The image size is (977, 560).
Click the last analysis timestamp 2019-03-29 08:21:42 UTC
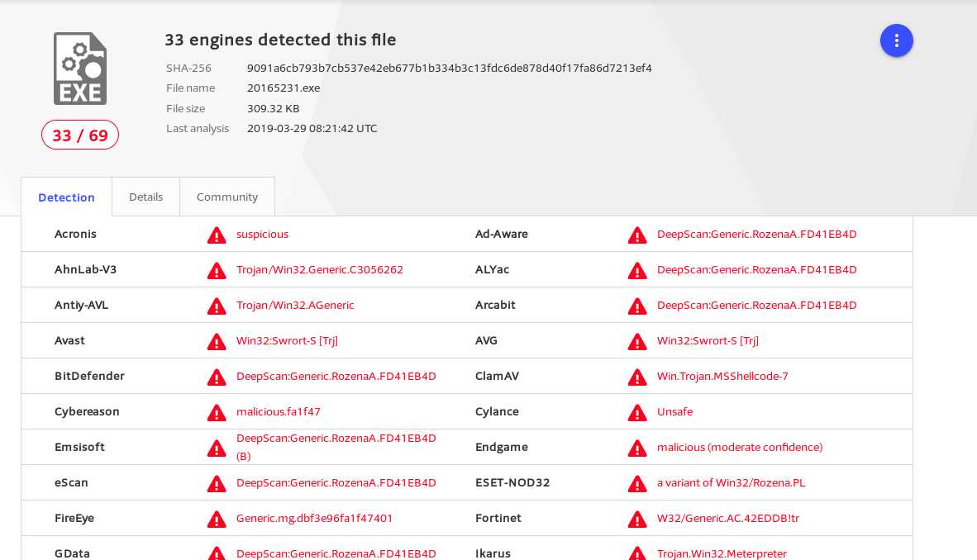point(312,128)
